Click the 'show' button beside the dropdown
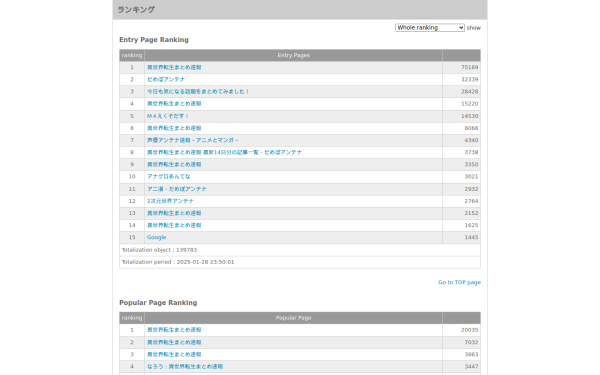 (x=473, y=28)
